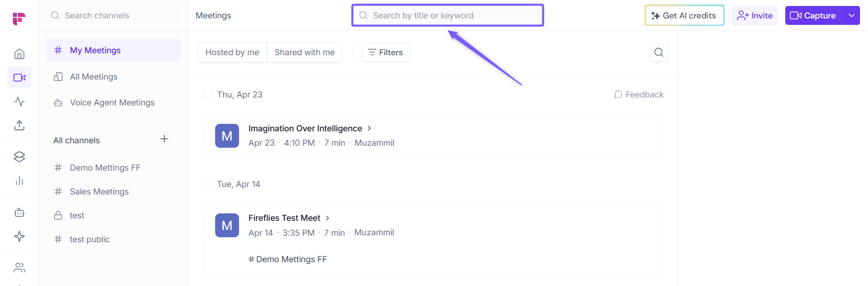868x286 pixels.
Task: Click the Invite button
Action: point(755,15)
